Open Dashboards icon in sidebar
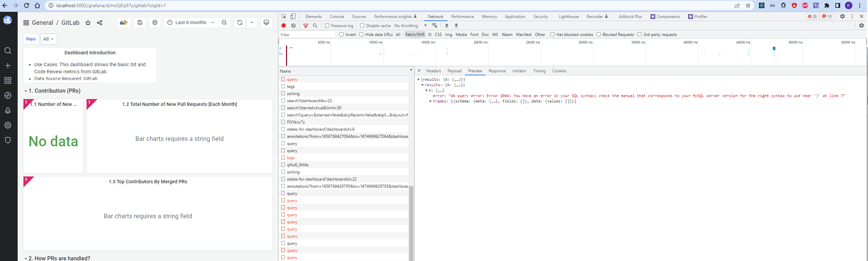 click(x=8, y=80)
